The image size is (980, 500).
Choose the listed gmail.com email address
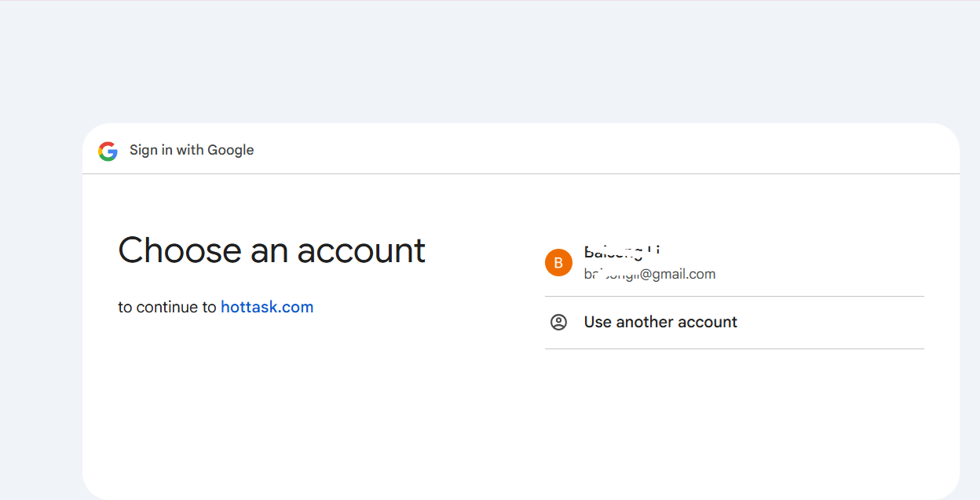[x=649, y=274]
